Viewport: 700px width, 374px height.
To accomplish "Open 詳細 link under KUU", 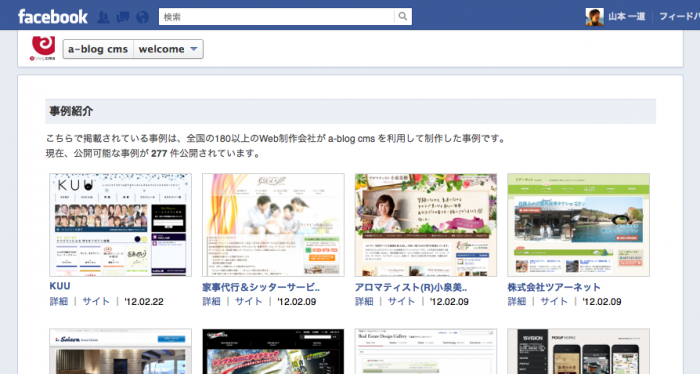I will (59, 302).
